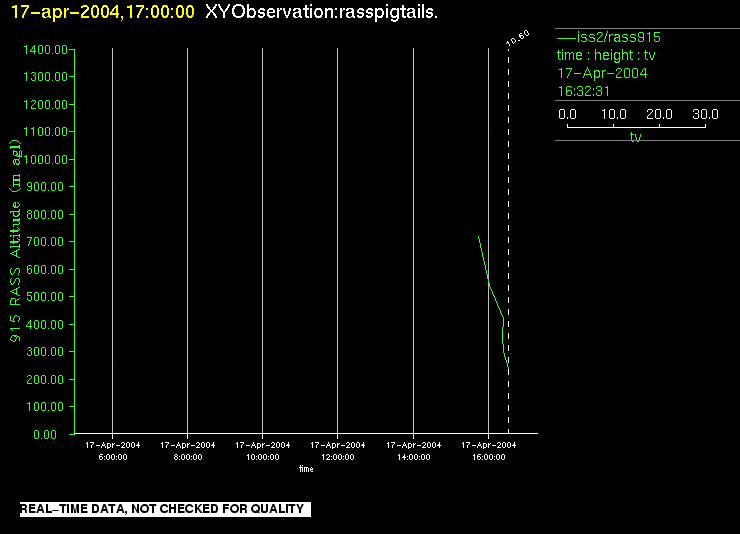
Task: Click the 600.00 altitude axis label
Action: pos(45,269)
